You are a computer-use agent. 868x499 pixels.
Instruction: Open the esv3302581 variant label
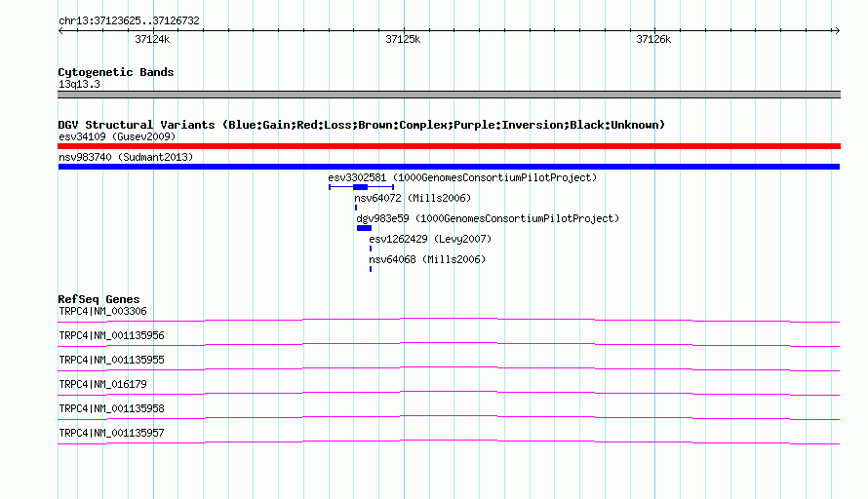[462, 177]
